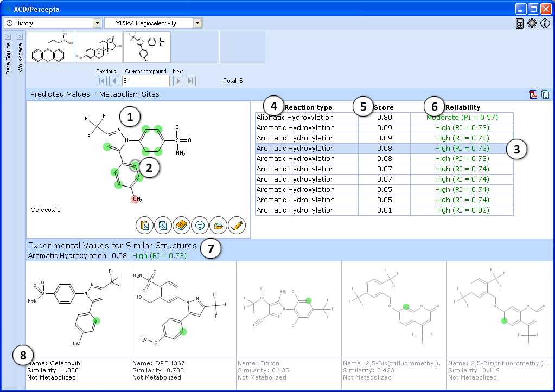Click the Current compound number field
Screen dimensions: 555x392
pyautogui.click(x=145, y=81)
